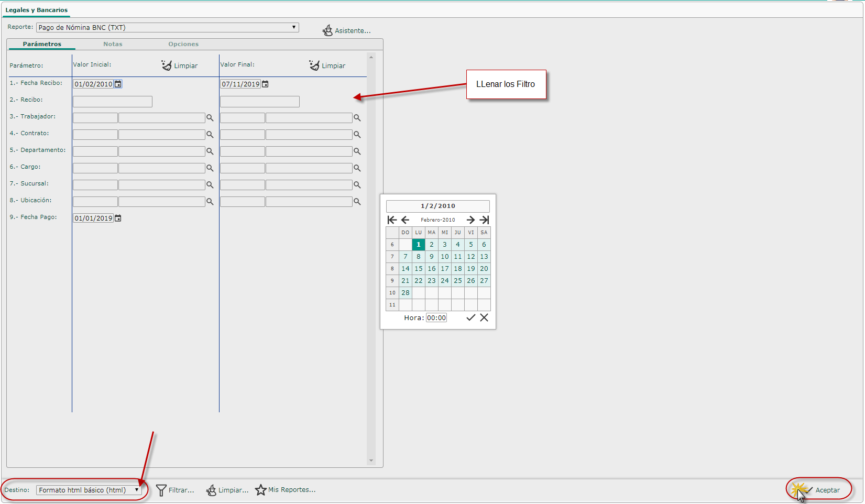Click calendar icon next to Fecha Pago
Image resolution: width=865 pixels, height=504 pixels.
tap(118, 218)
